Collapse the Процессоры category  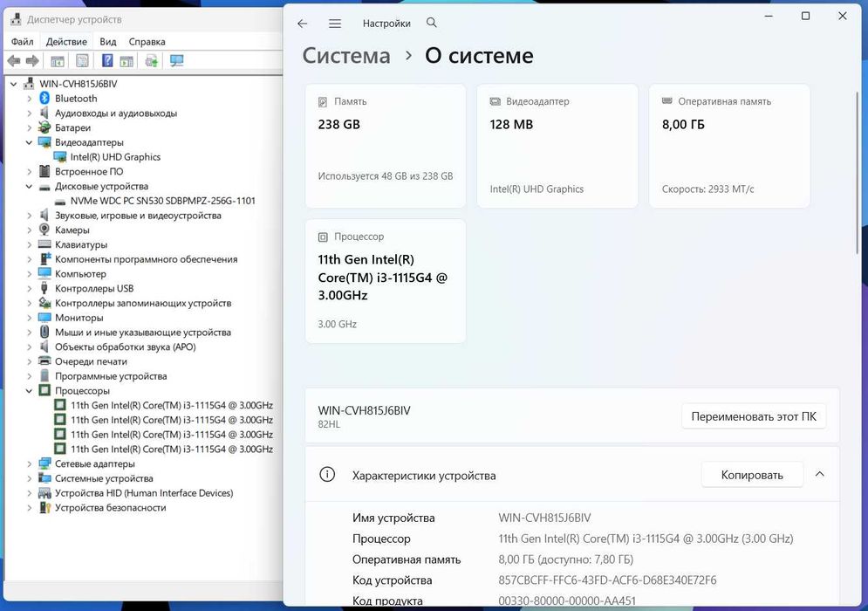point(29,391)
